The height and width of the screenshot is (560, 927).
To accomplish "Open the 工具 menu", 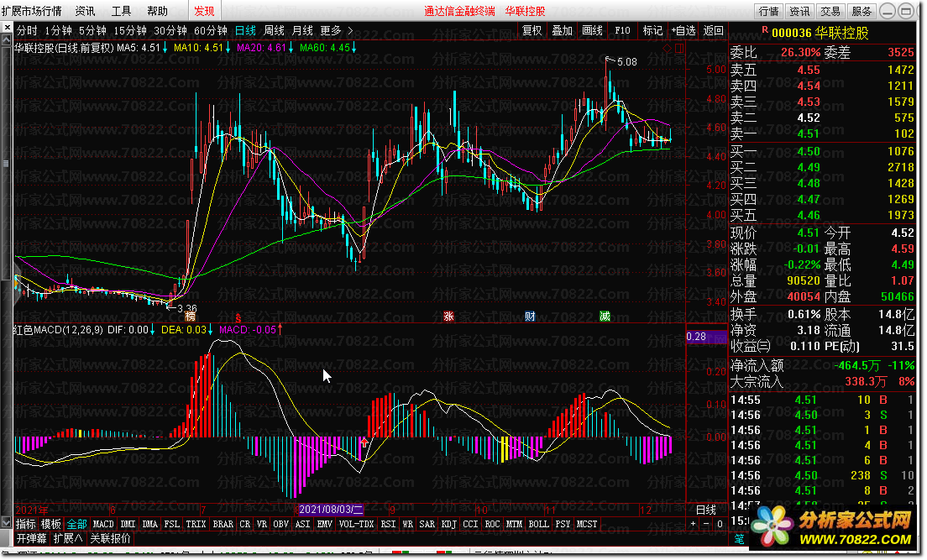I will tap(121, 11).
